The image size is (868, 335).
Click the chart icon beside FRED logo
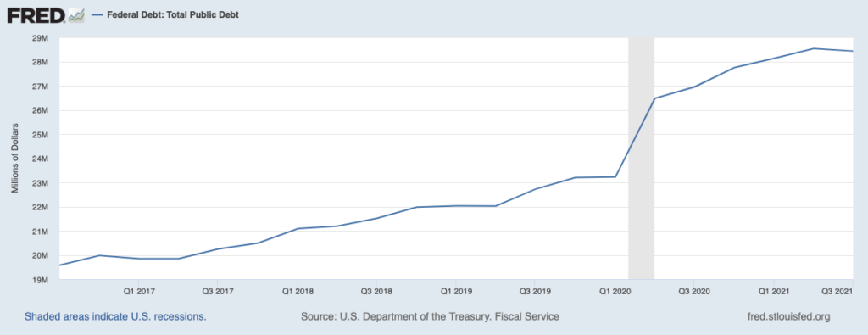[75, 15]
